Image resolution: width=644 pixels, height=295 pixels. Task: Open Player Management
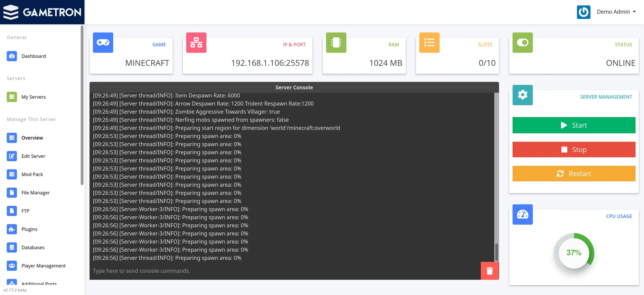[x=43, y=266]
